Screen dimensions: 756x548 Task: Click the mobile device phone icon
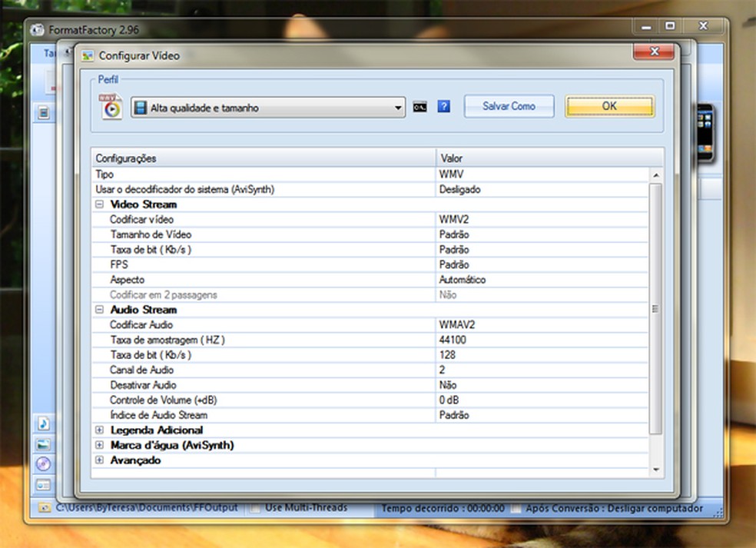[705, 132]
